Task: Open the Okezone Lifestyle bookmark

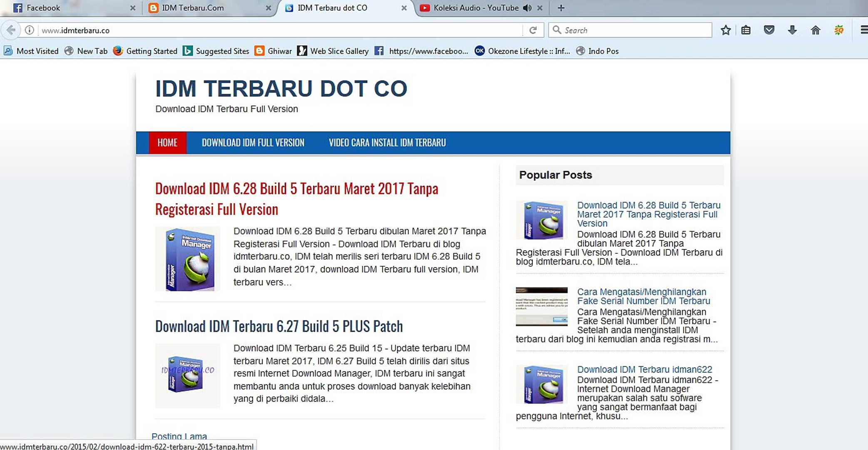Action: click(x=522, y=51)
